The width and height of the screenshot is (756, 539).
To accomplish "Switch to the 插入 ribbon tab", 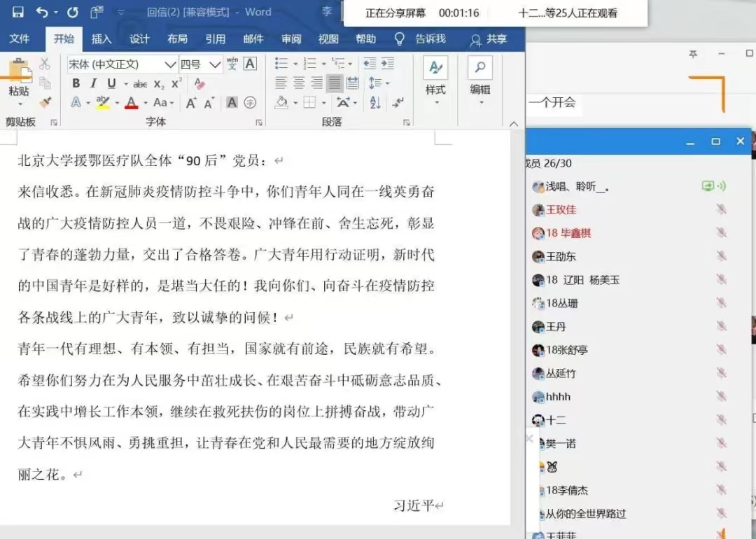I will coord(101,39).
